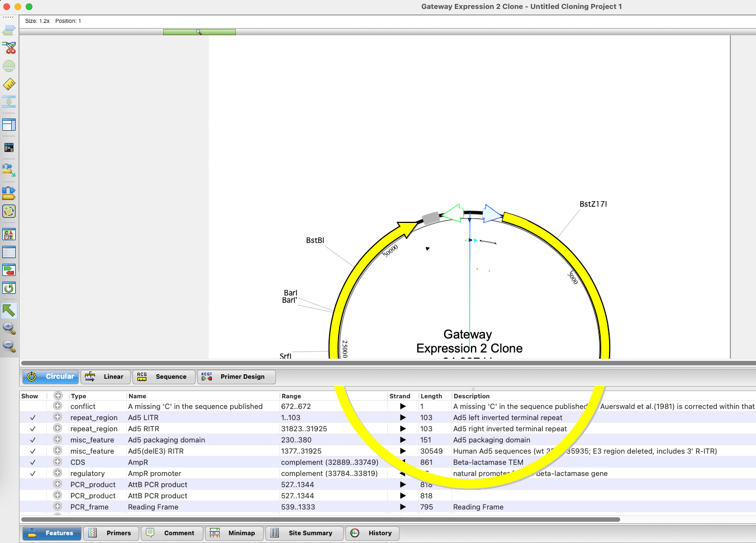Image resolution: width=756 pixels, height=543 pixels.
Task: Select the green arrow pointer tool
Action: pos(9,310)
